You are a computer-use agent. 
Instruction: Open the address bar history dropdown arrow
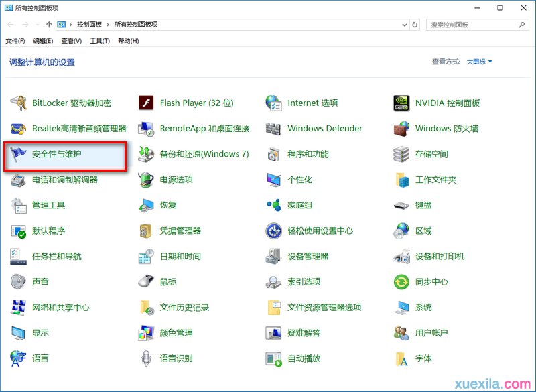point(404,25)
